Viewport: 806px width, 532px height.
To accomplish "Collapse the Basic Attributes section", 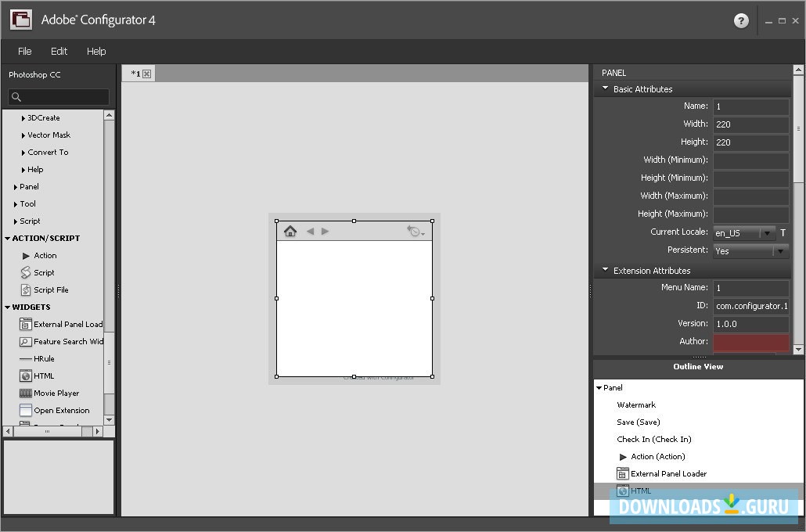I will pos(604,88).
